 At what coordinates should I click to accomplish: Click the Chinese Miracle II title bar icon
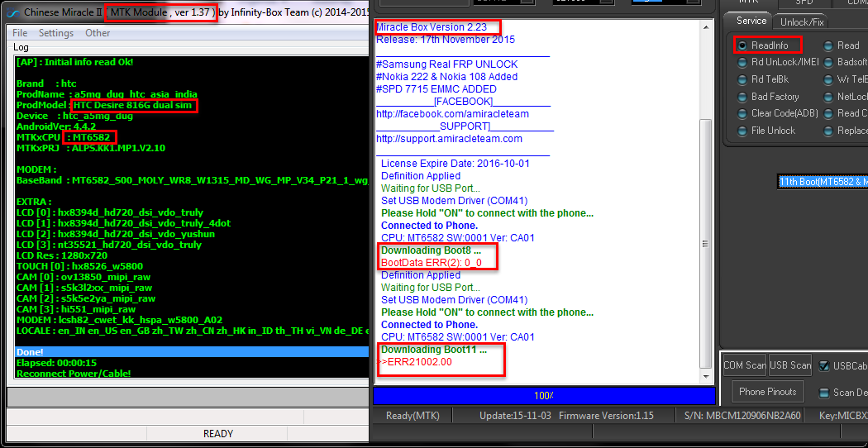[x=13, y=12]
